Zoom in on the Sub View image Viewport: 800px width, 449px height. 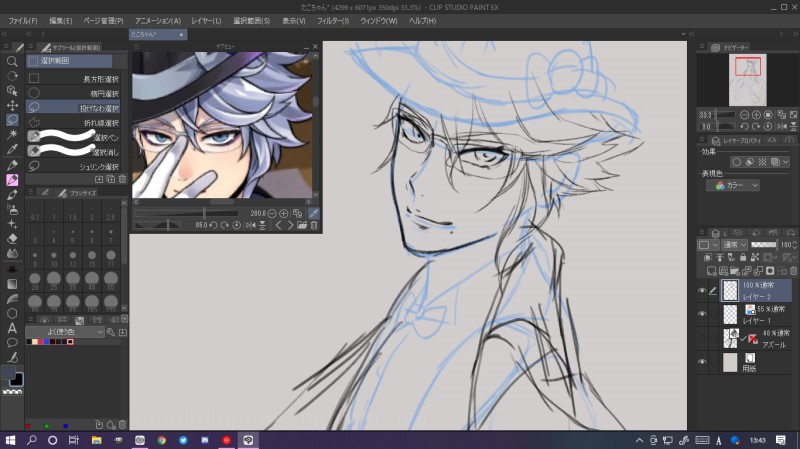(x=283, y=213)
